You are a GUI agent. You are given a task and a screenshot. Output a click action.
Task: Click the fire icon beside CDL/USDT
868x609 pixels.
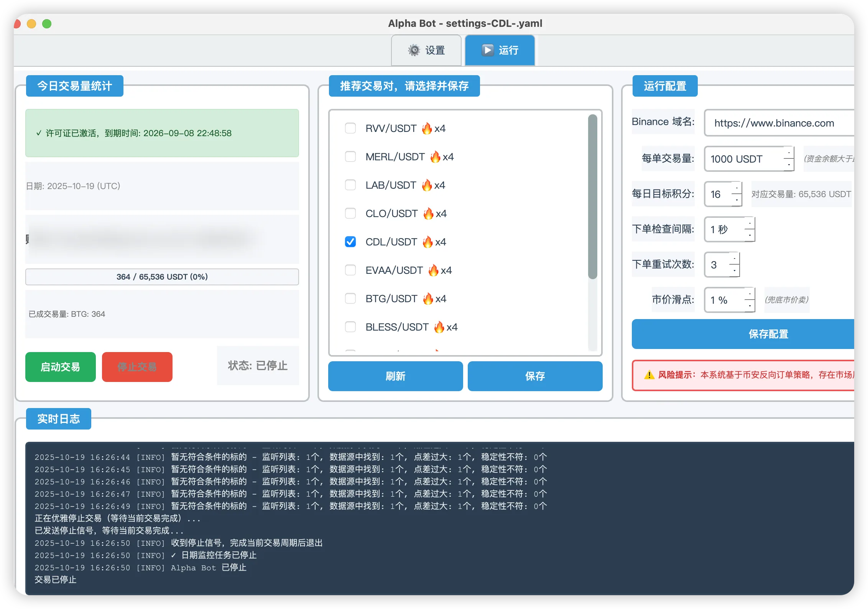pos(427,242)
